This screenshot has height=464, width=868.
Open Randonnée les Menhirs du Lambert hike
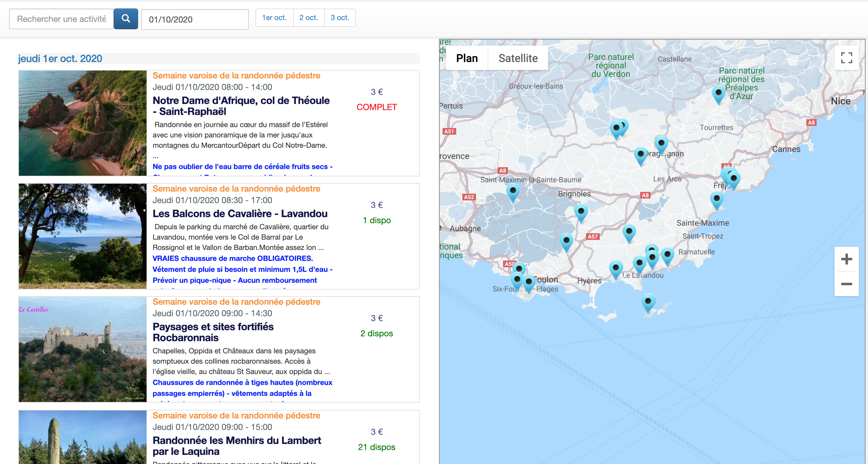coord(237,446)
